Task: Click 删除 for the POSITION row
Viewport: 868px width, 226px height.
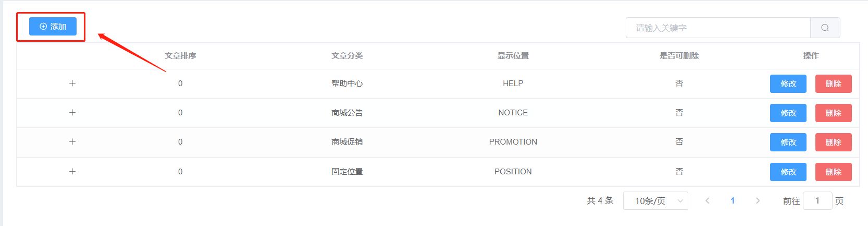Action: coord(833,172)
